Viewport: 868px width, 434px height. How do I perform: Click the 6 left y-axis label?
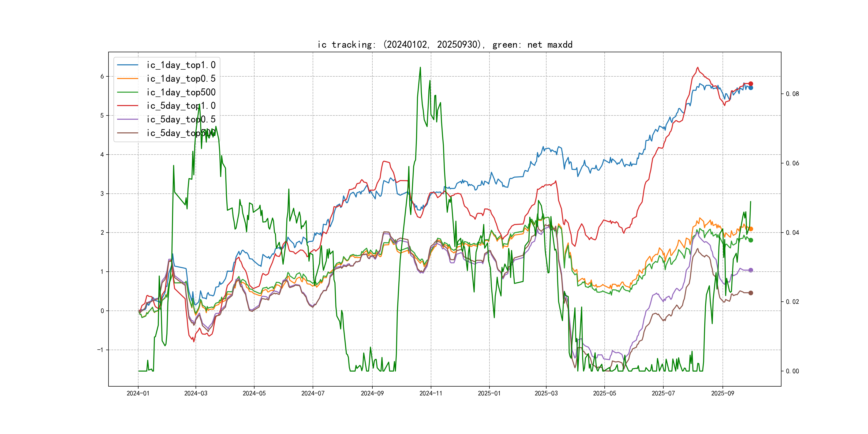(102, 77)
